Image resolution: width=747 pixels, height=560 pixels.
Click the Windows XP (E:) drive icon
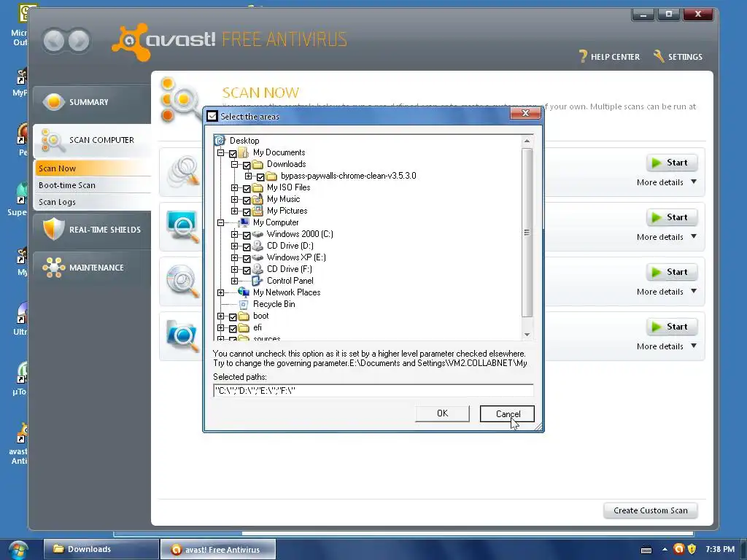(x=258, y=257)
